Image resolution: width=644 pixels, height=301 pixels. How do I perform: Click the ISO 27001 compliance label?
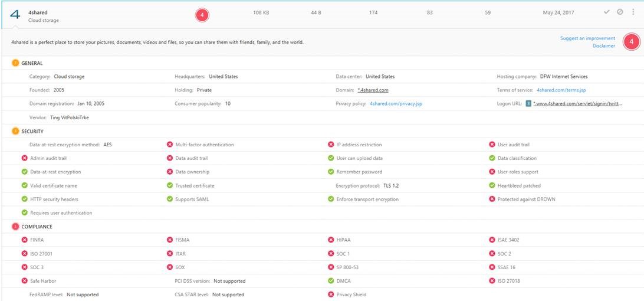pos(41,254)
